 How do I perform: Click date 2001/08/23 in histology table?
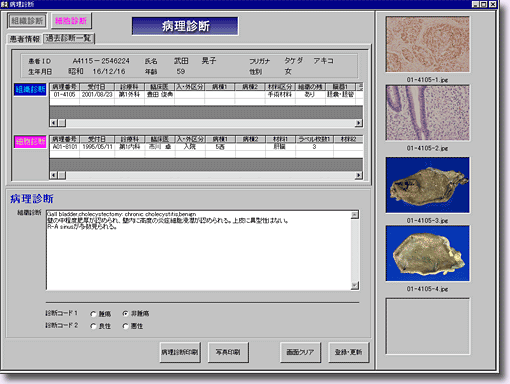click(x=97, y=95)
